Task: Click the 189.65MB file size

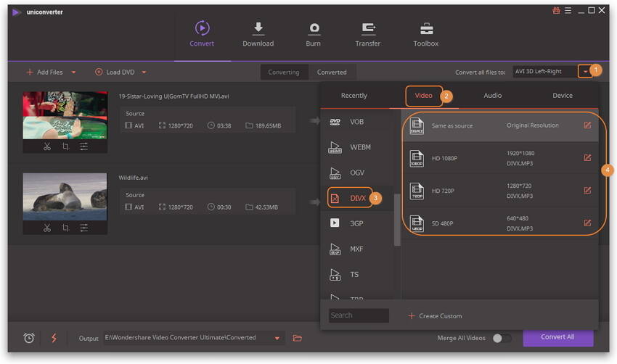Action: point(268,125)
